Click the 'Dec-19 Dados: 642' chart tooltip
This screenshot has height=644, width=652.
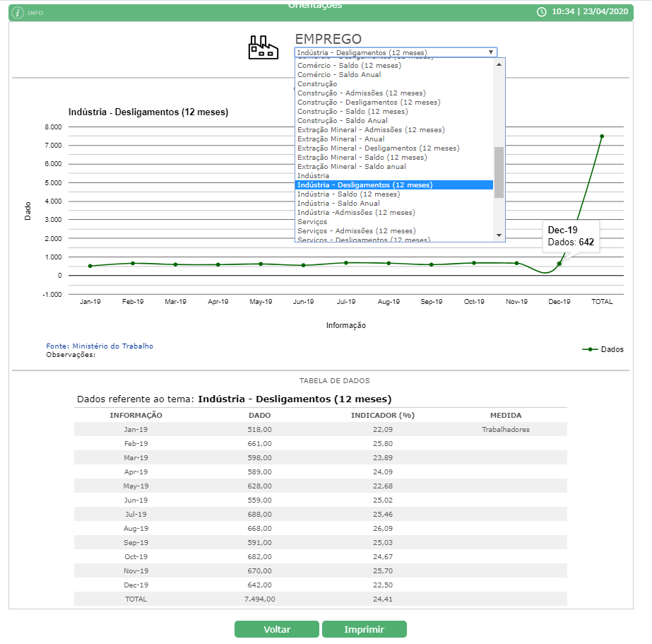(571, 236)
